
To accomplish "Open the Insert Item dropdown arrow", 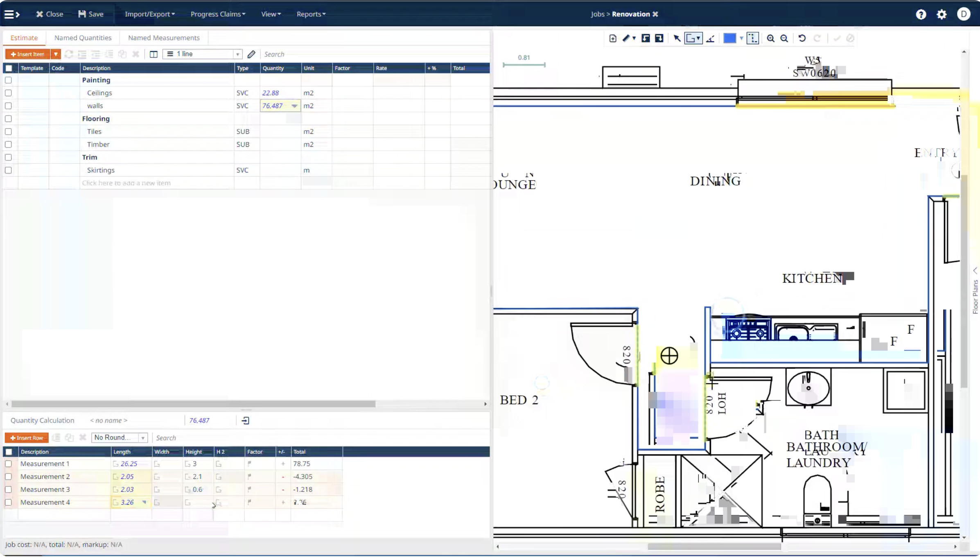I will (56, 54).
